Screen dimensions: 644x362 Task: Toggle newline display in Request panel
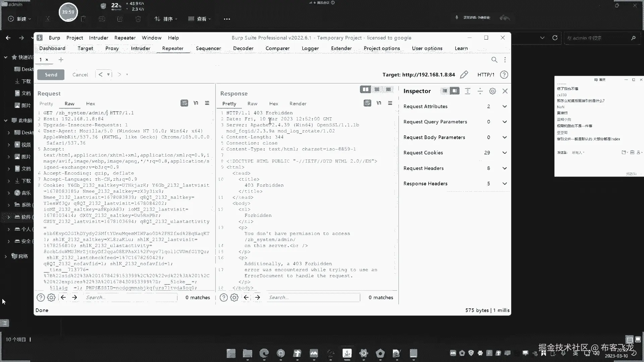tap(196, 103)
